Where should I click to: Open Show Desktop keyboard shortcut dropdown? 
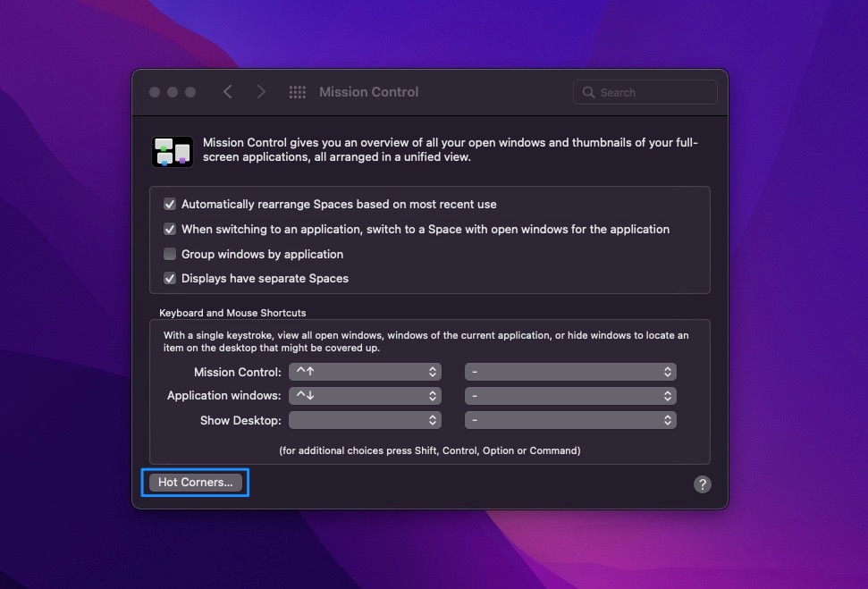(x=365, y=420)
